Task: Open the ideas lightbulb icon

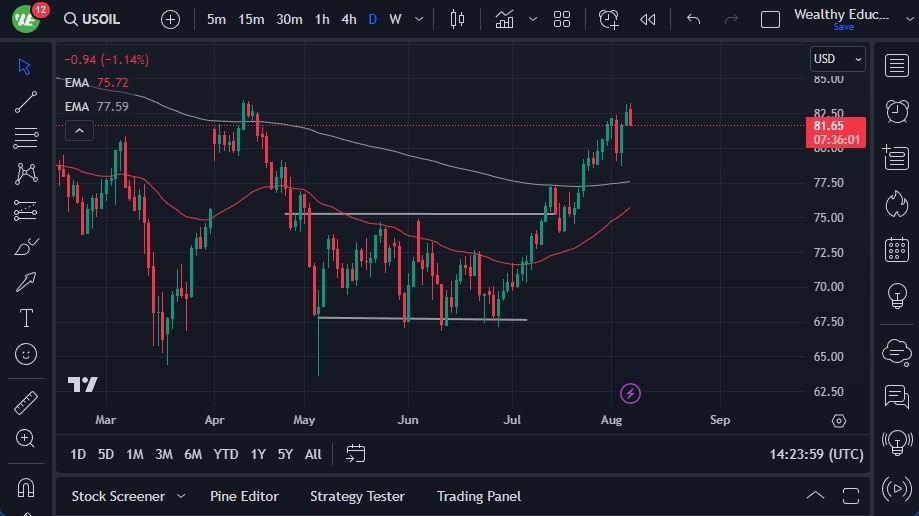Action: coord(896,296)
